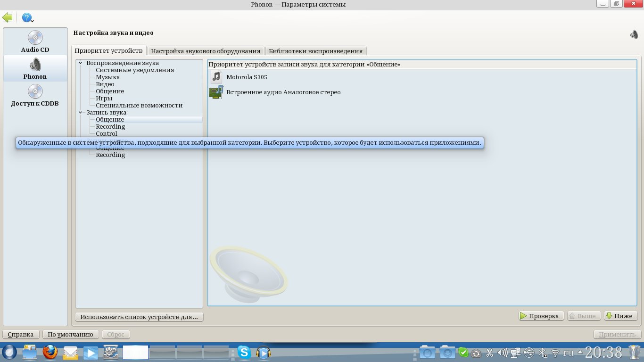Select the Специальные возможности category
This screenshot has height=362, width=644.
(139, 105)
